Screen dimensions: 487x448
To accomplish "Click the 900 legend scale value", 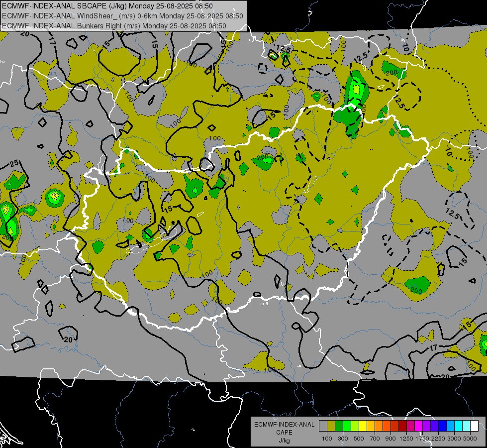I will (x=390, y=439).
